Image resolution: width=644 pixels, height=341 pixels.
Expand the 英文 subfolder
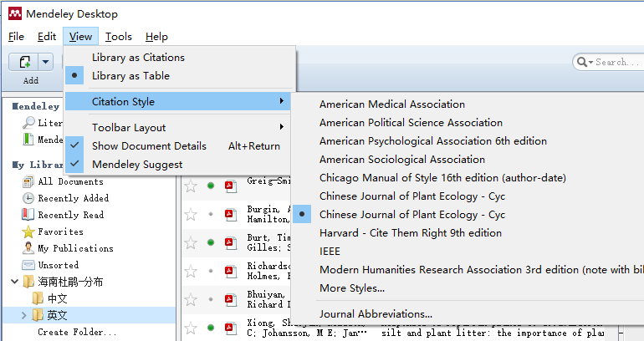23,315
